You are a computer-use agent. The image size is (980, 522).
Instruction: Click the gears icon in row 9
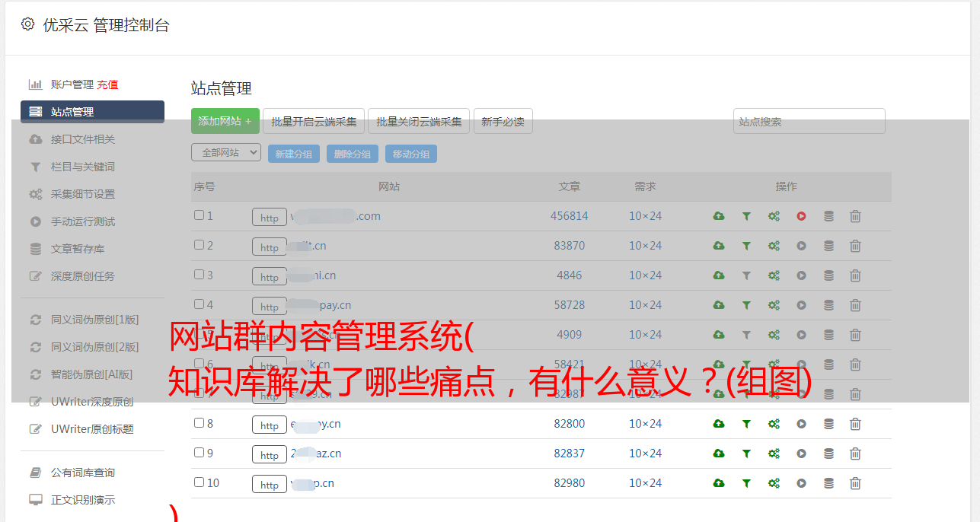(x=774, y=454)
